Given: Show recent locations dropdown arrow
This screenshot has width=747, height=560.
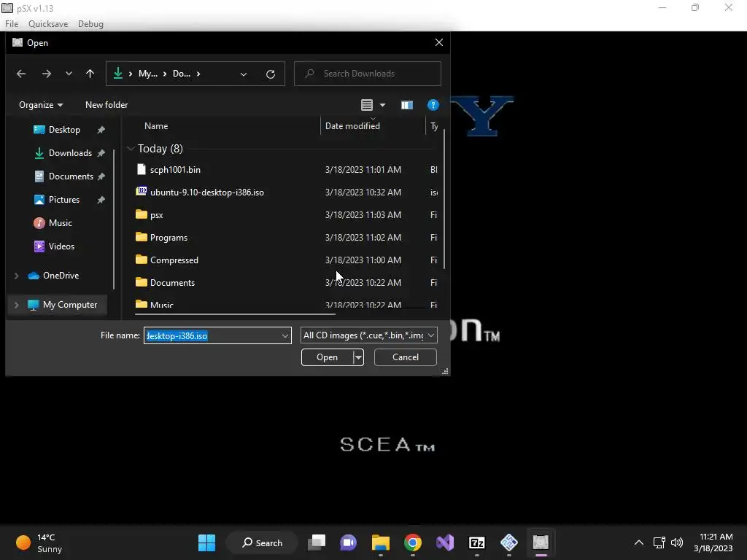Looking at the screenshot, I should coord(69,74).
